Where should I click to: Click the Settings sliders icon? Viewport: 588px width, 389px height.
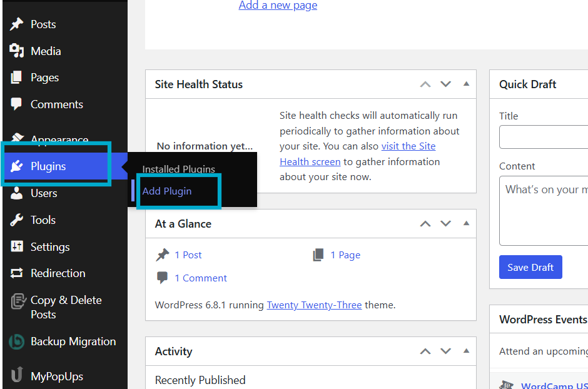click(x=17, y=247)
